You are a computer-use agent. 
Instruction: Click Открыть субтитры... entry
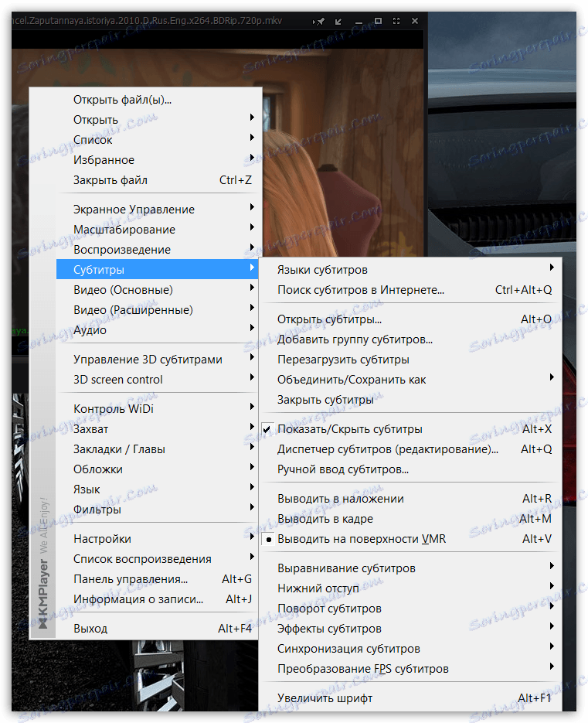click(x=410, y=319)
